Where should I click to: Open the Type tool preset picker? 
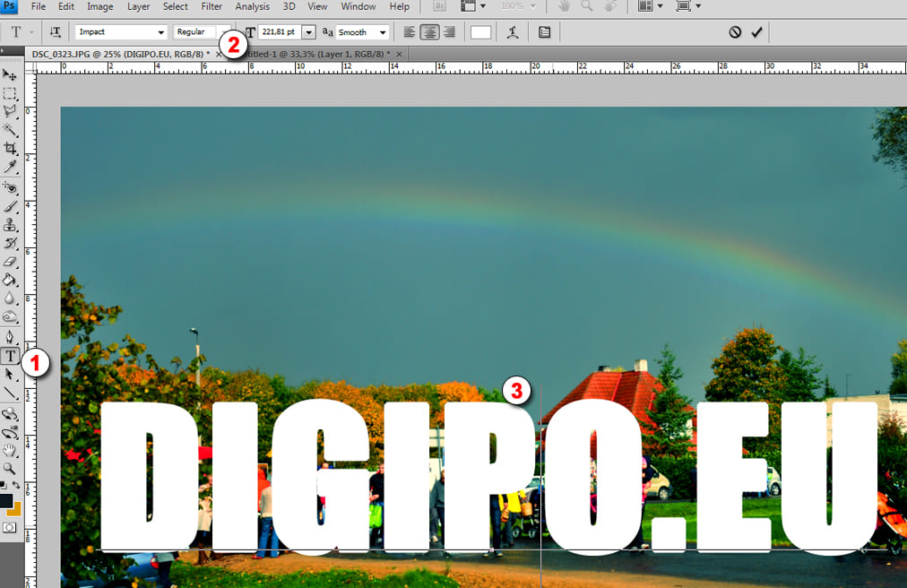[x=22, y=32]
